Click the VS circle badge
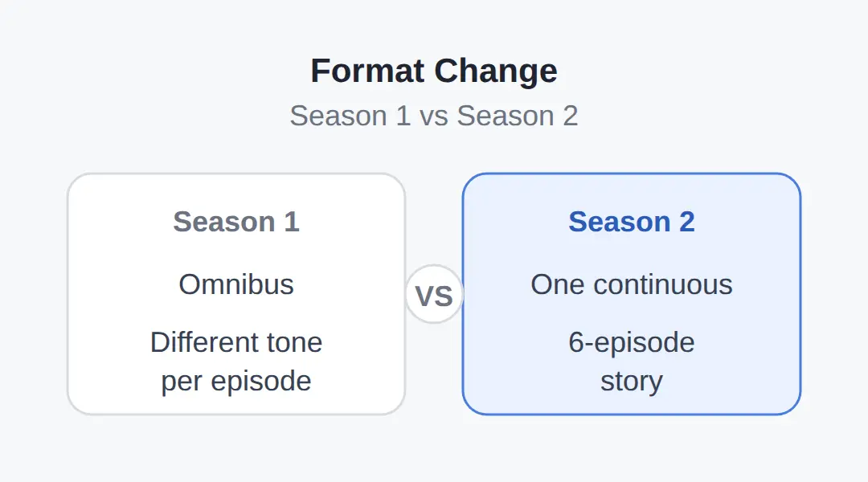 434,294
